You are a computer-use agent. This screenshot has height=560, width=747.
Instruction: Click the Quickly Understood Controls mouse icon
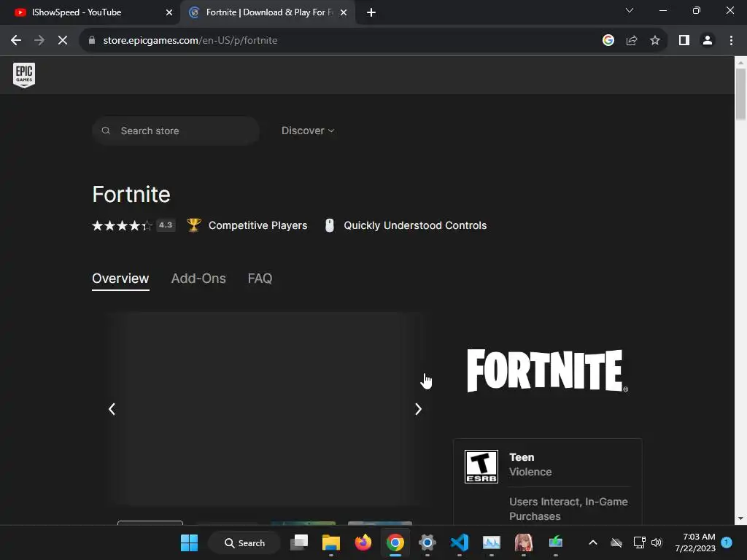click(x=329, y=225)
